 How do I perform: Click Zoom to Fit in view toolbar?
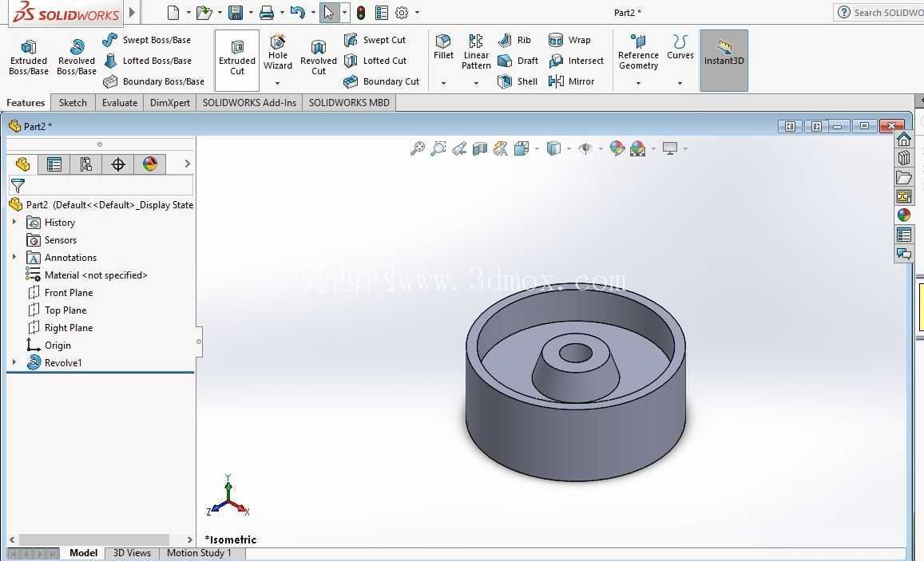coord(417,148)
